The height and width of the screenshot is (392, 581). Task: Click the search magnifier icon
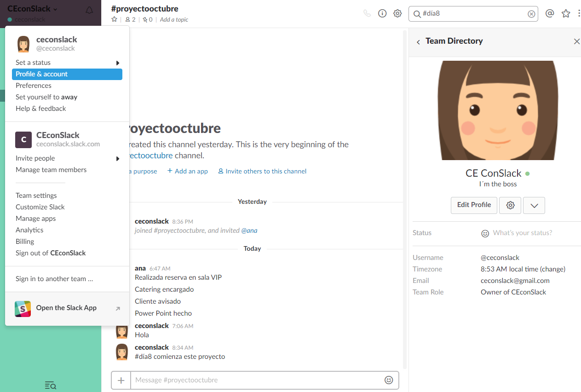click(x=416, y=14)
